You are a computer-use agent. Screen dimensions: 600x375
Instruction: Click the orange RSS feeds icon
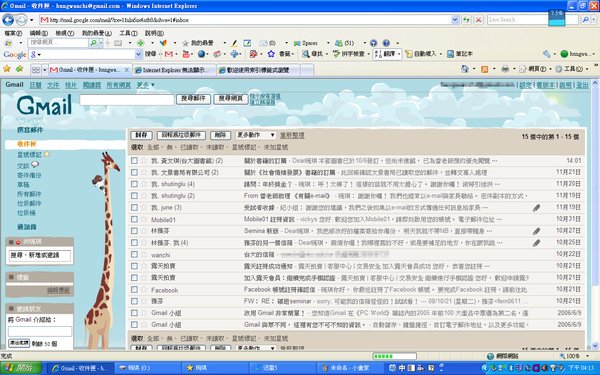(x=484, y=69)
